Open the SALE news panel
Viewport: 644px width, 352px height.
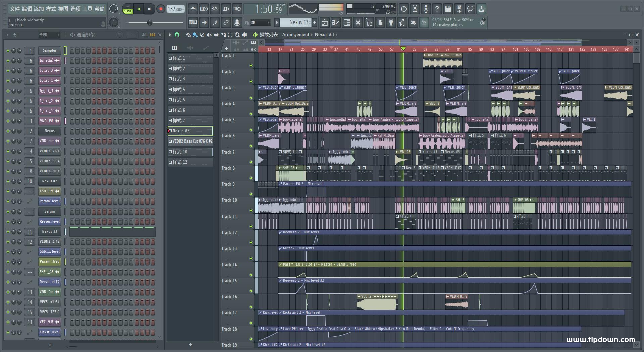tap(458, 22)
